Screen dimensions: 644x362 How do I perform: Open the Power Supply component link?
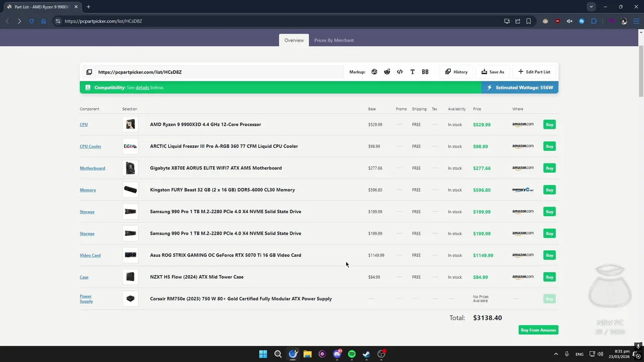pyautogui.click(x=86, y=299)
